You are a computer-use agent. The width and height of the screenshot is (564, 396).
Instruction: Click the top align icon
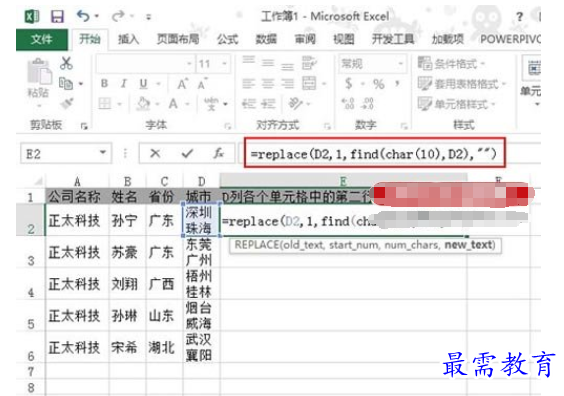(x=248, y=61)
